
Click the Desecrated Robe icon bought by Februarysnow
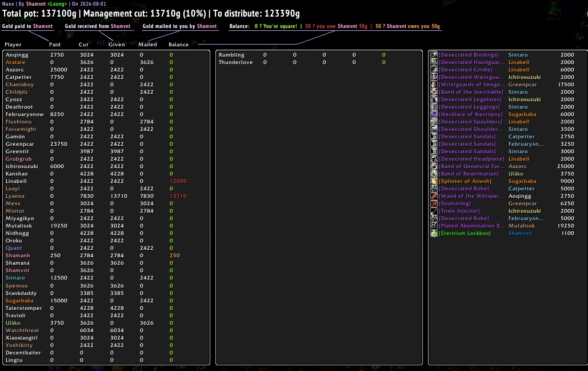[x=434, y=218]
